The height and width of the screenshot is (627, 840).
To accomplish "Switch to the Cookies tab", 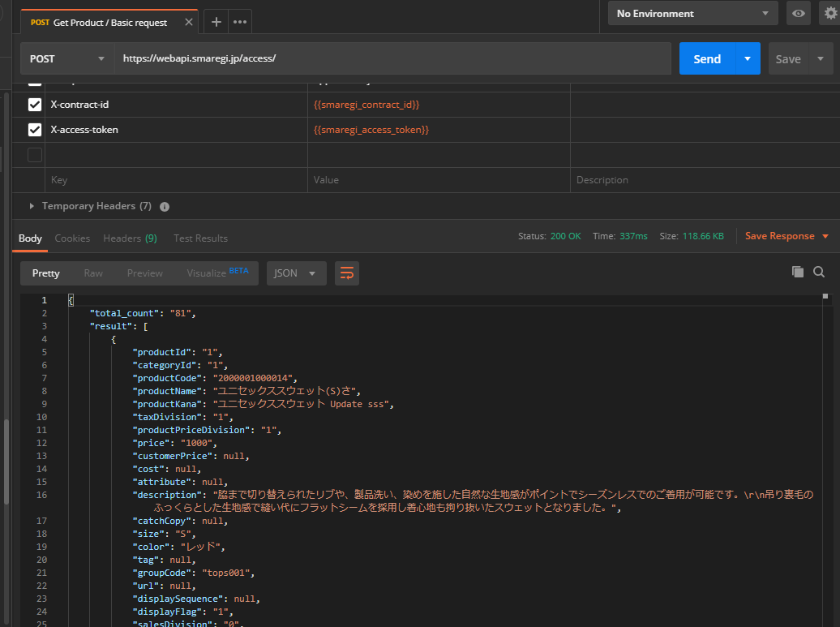I will tap(72, 238).
